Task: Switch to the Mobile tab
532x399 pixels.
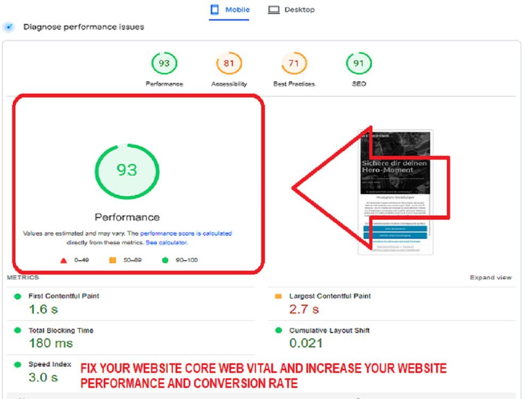Action: click(229, 10)
